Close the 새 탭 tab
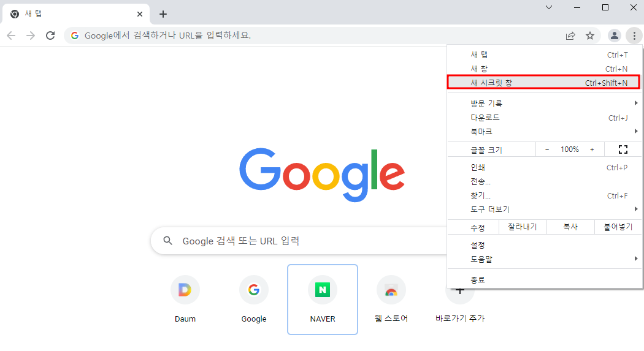This screenshot has height=351, width=644. (140, 14)
